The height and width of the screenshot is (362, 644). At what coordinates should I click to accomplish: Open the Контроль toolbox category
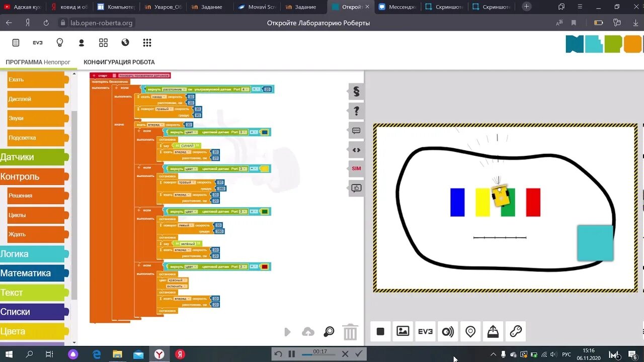tap(33, 176)
